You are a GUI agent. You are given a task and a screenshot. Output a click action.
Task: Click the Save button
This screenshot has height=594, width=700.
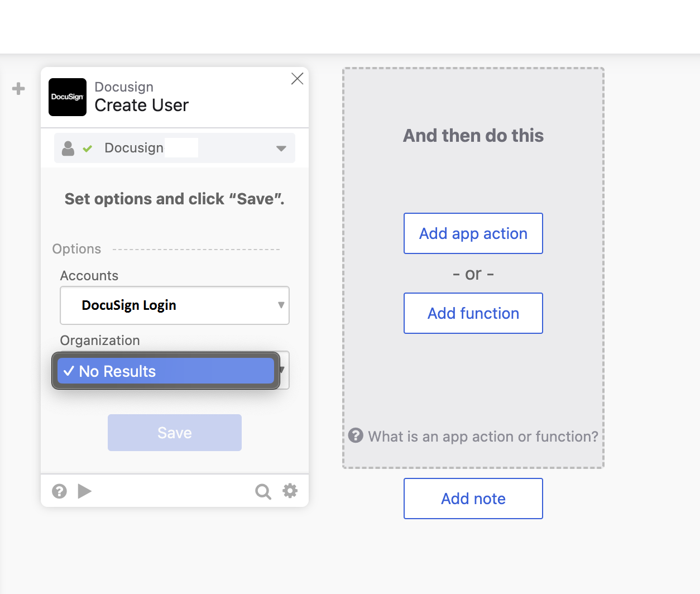tap(174, 433)
